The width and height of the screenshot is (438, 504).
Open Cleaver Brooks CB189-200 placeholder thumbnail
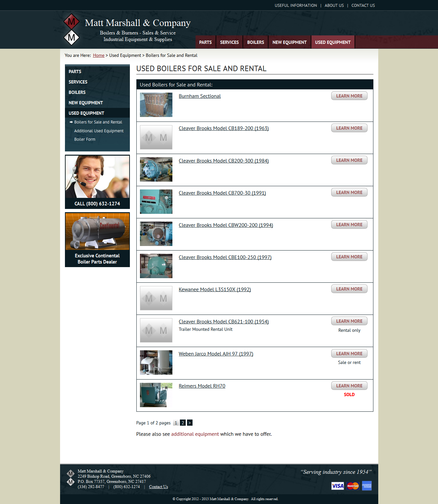tap(156, 137)
